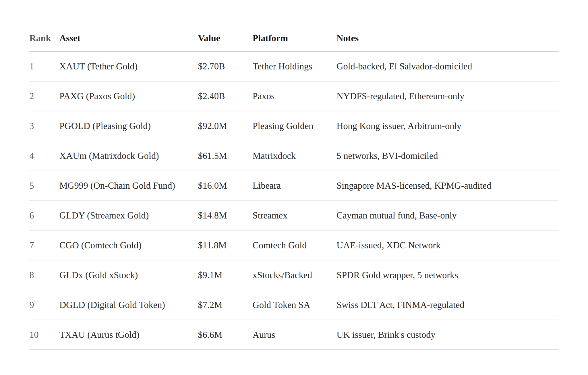Click MG999 (On-Chain Gold Fund) entry

[117, 186]
